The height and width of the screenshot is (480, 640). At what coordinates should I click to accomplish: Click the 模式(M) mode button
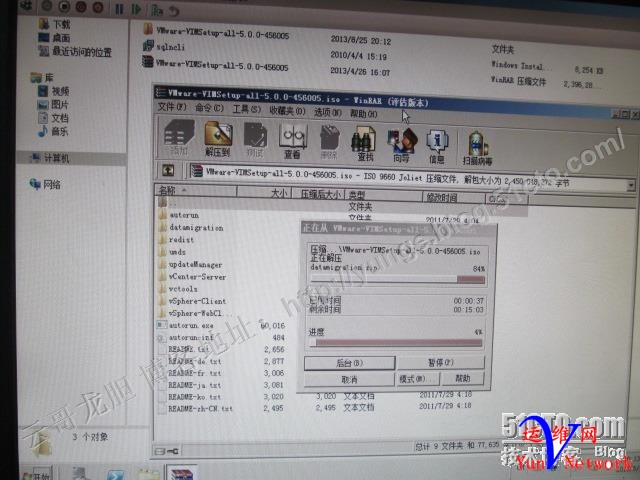[417, 379]
